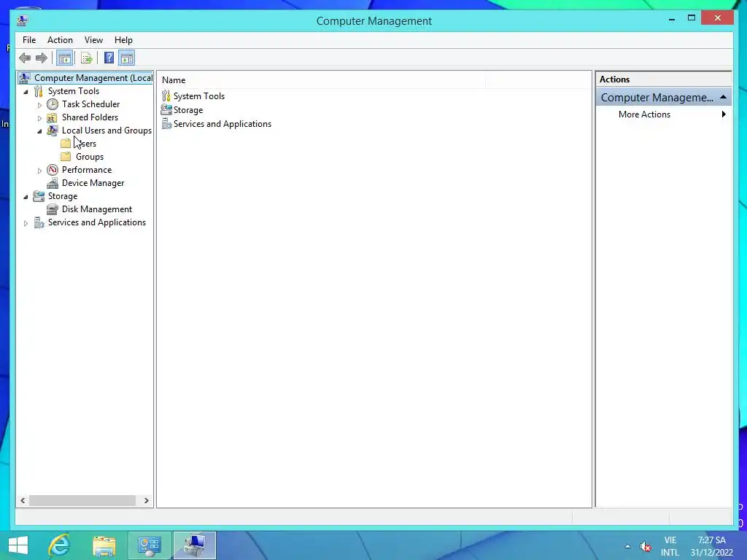The image size is (747, 560).
Task: Select Services and Applications in the Name list
Action: pos(222,124)
